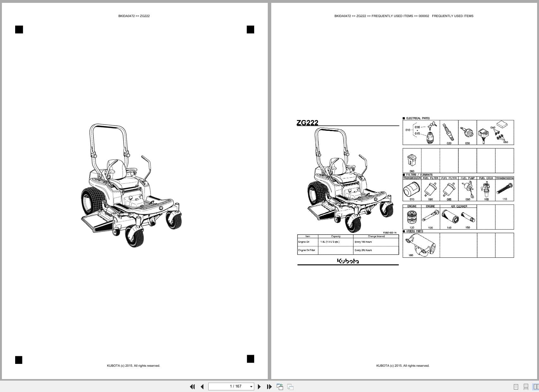Click the Kubota logo on the page
Screen dimensions: 539x392
348,261
